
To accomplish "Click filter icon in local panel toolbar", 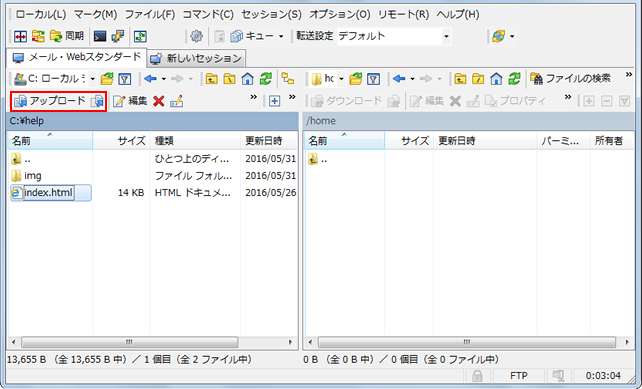I will click(x=124, y=79).
